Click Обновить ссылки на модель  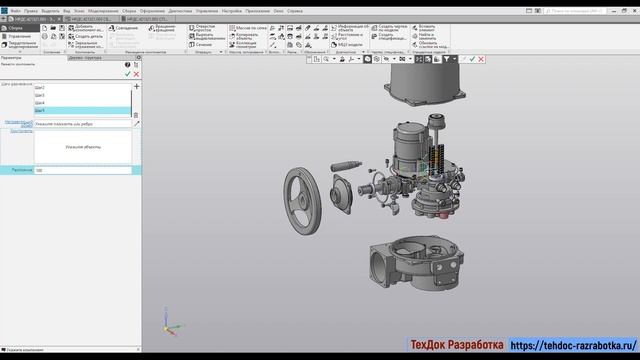coord(431,44)
